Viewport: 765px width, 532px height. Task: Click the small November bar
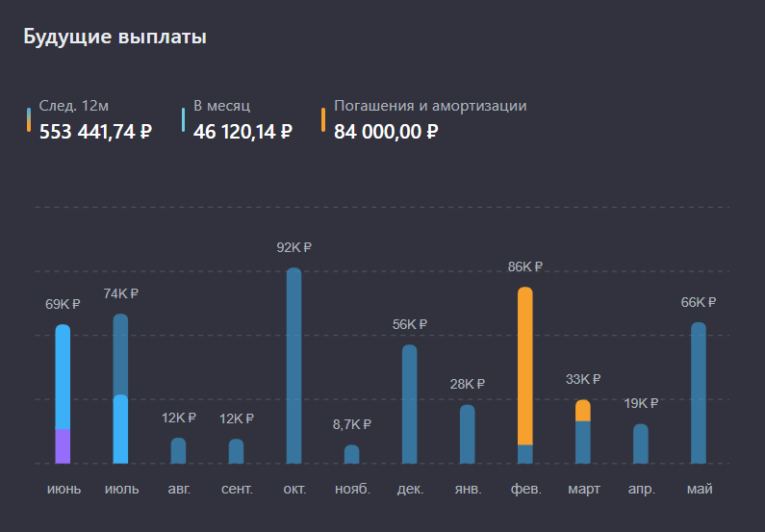352,454
